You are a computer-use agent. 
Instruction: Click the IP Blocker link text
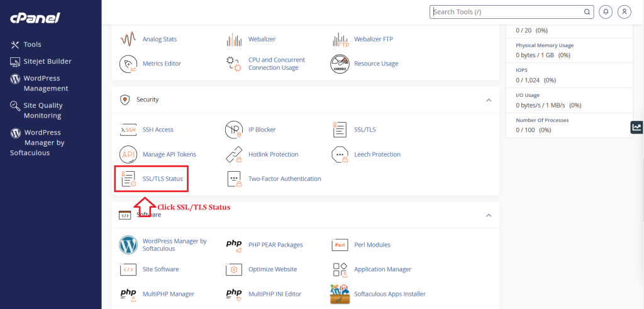click(x=262, y=130)
